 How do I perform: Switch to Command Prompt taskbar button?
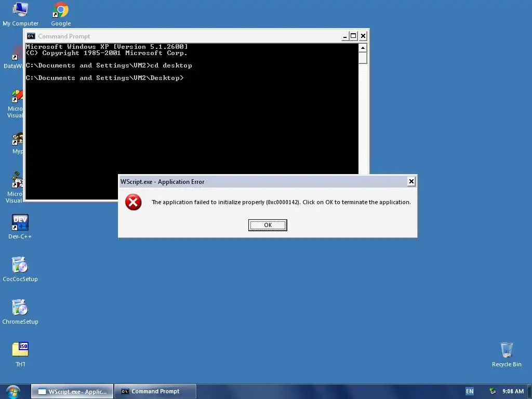155,391
